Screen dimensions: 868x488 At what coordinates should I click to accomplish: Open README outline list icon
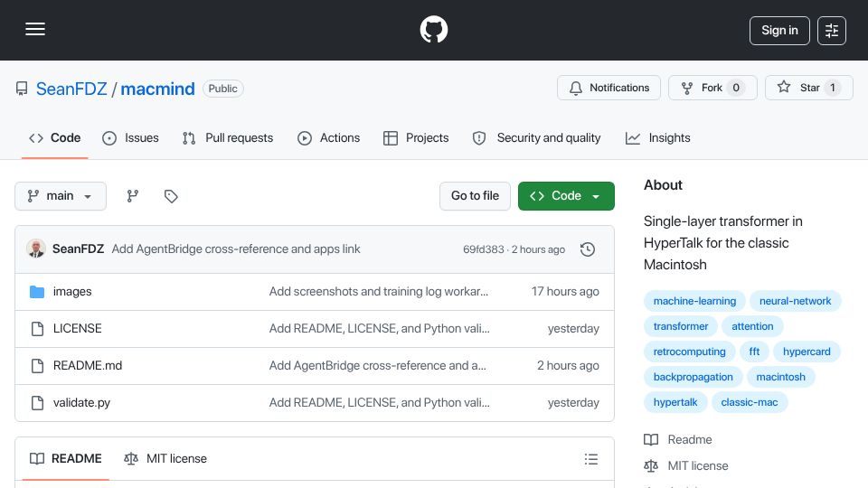pyautogui.click(x=591, y=459)
